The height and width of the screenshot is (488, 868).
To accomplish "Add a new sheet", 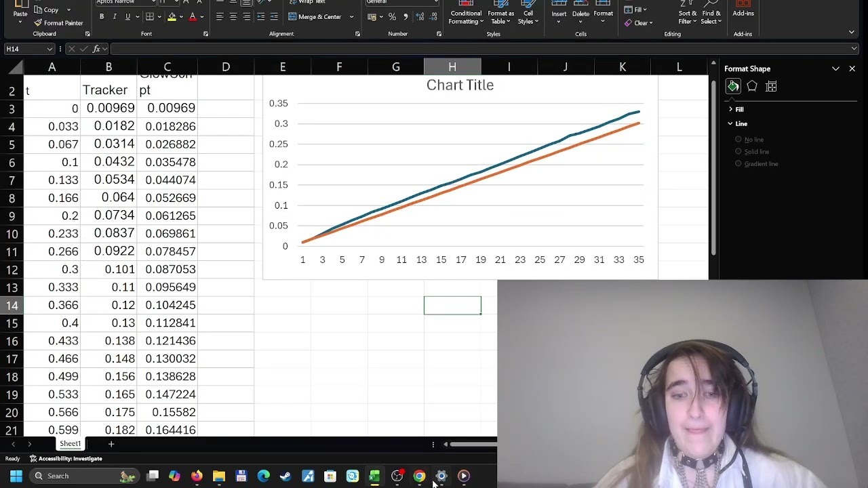I will coord(111,444).
